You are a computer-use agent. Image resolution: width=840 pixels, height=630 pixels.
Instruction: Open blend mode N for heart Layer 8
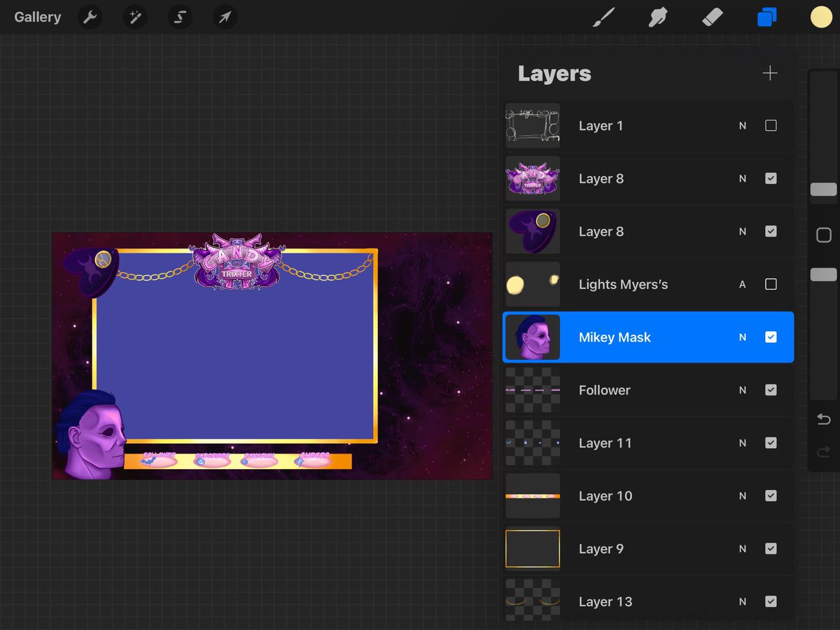[x=743, y=232]
